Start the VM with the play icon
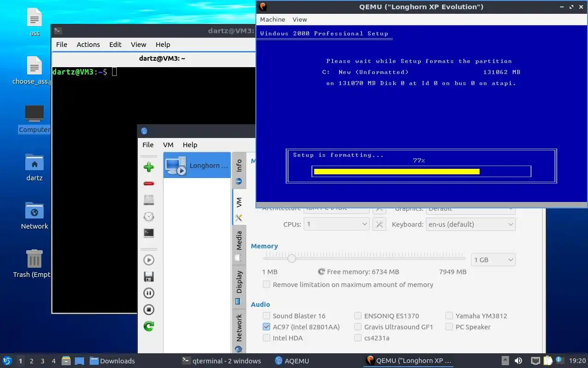Image resolution: width=588 pixels, height=368 pixels. point(148,260)
